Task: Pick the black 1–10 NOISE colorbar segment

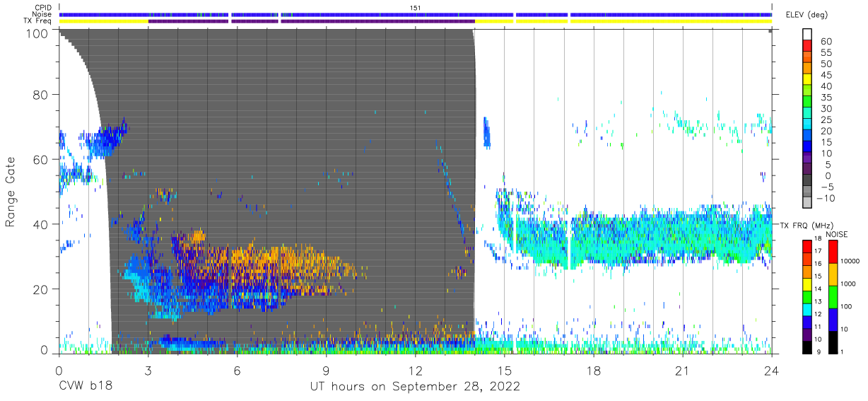Action: 834,342
